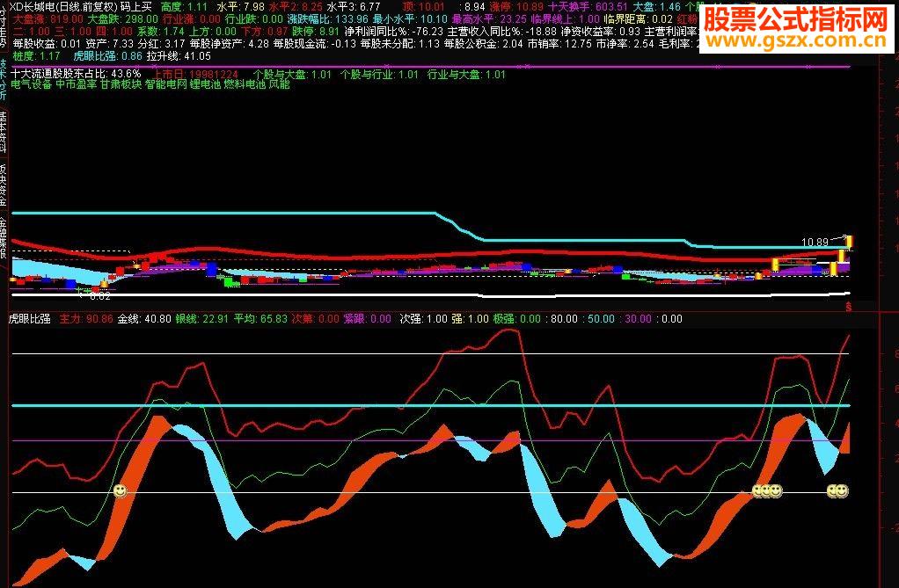This screenshot has height=588, width=899.
Task: Click the 10.89 price label on chart
Action: point(815,243)
